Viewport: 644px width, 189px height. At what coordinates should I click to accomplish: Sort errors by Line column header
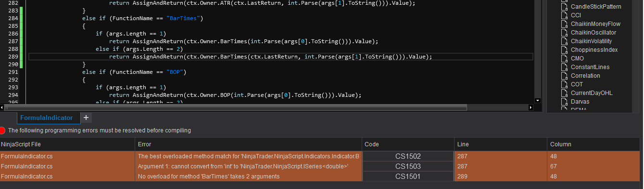pyautogui.click(x=501, y=144)
